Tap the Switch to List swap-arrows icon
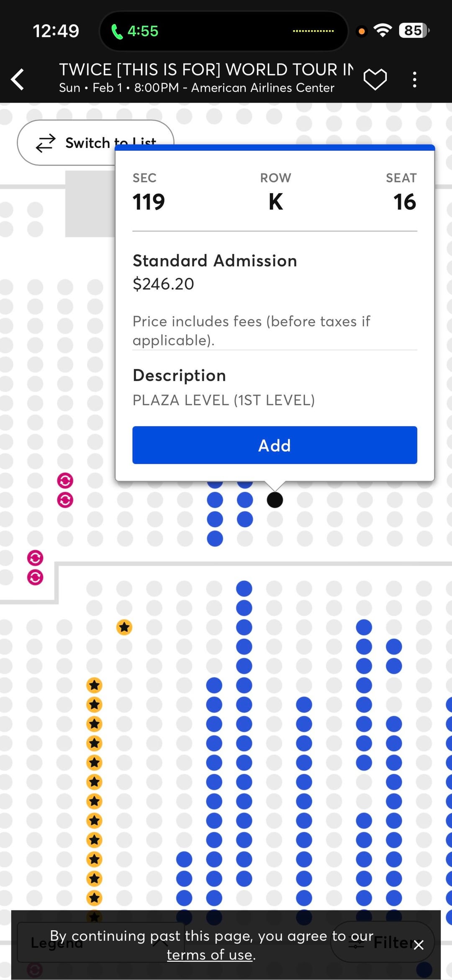Viewport: 452px width, 980px height. [x=46, y=143]
